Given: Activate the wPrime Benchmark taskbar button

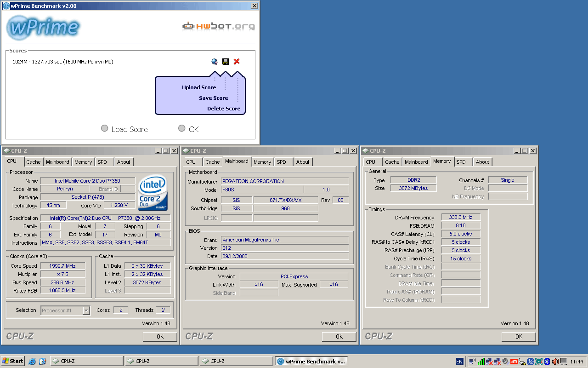Looking at the screenshot, I should point(311,362).
